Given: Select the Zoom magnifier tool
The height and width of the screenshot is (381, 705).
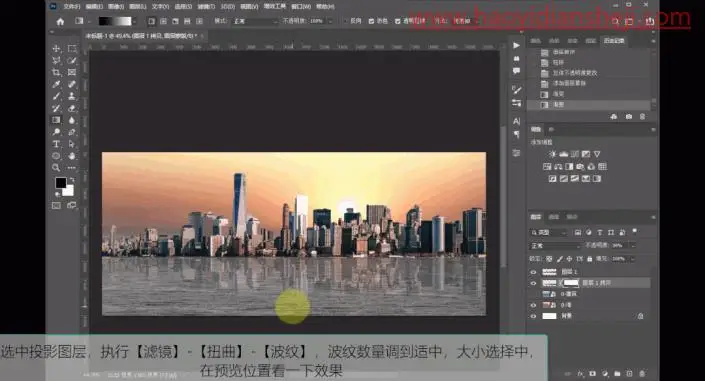Looking at the screenshot, I should [x=56, y=168].
